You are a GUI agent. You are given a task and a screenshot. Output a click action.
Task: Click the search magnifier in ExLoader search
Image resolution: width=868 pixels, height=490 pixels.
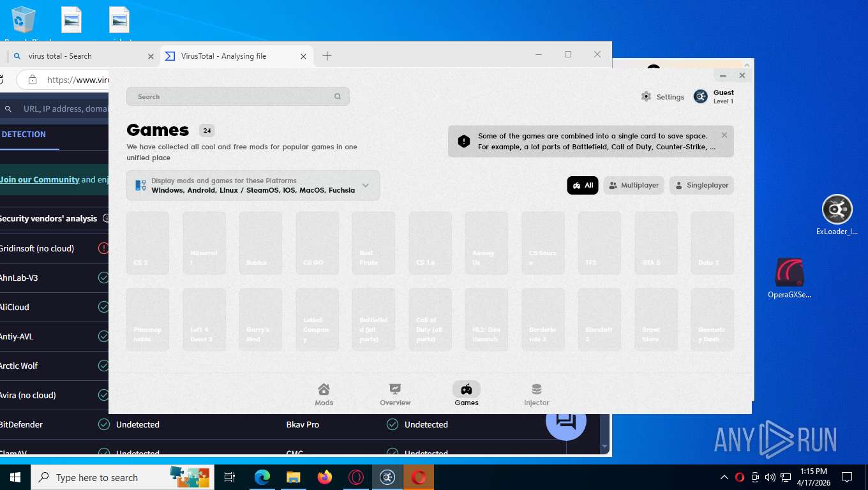[x=338, y=97]
